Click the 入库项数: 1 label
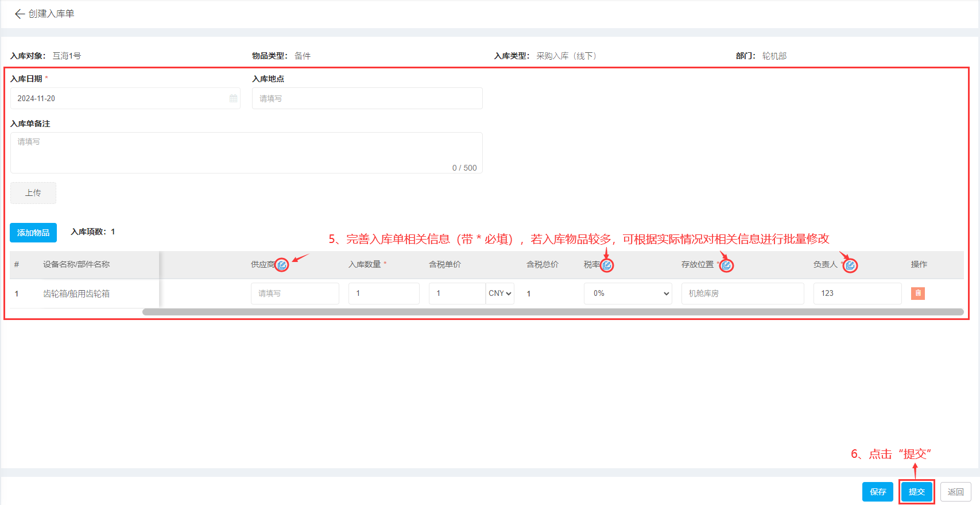 point(93,232)
